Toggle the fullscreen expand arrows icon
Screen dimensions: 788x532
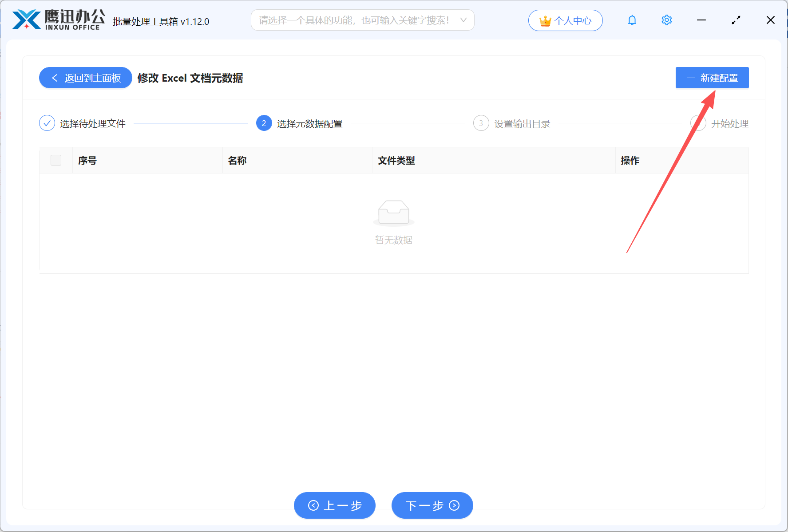(x=736, y=20)
